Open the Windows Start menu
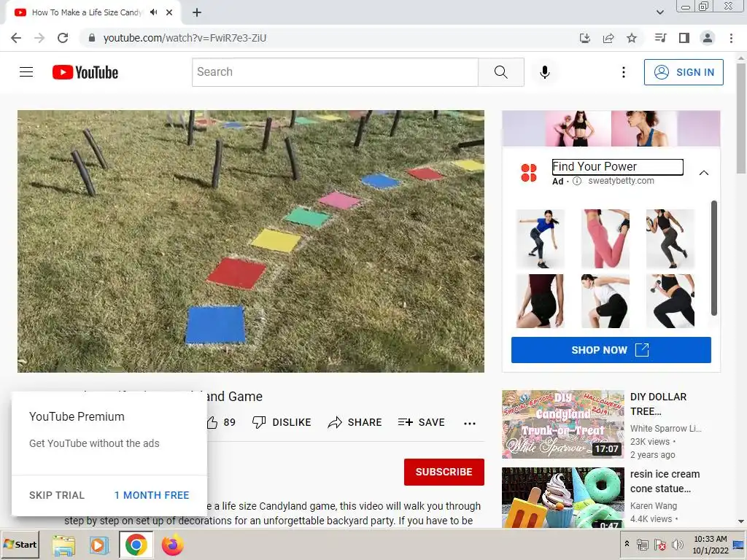 click(x=20, y=545)
